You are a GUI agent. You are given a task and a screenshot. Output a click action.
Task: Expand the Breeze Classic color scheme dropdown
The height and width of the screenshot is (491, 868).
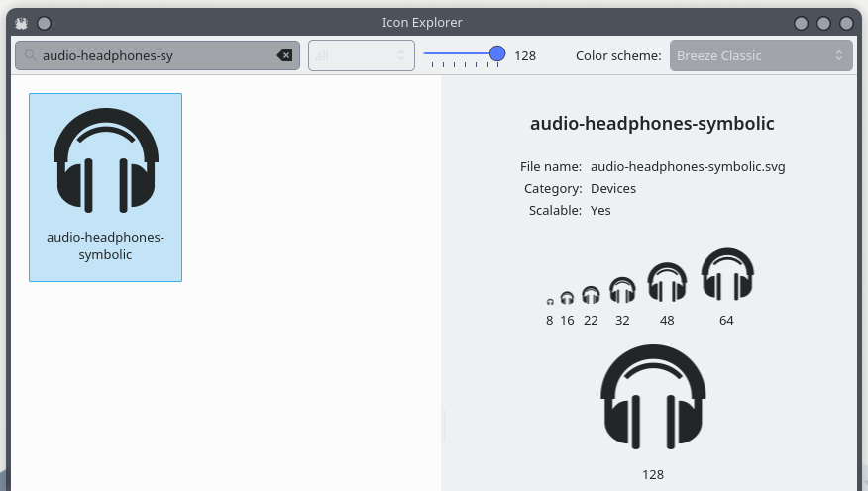[760, 55]
